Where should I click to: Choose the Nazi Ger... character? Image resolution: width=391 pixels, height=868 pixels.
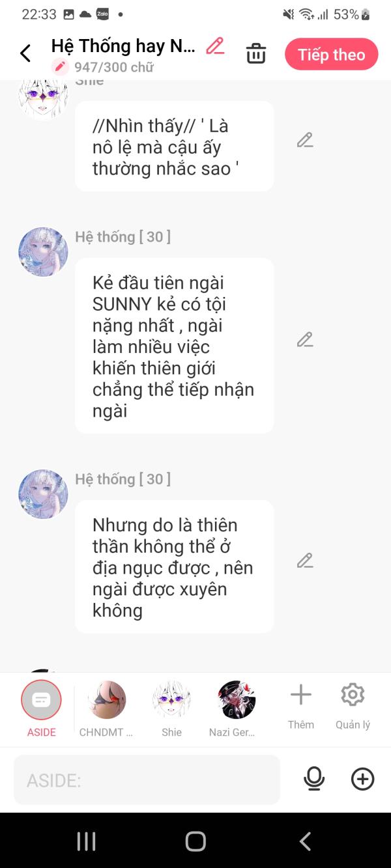click(x=233, y=708)
